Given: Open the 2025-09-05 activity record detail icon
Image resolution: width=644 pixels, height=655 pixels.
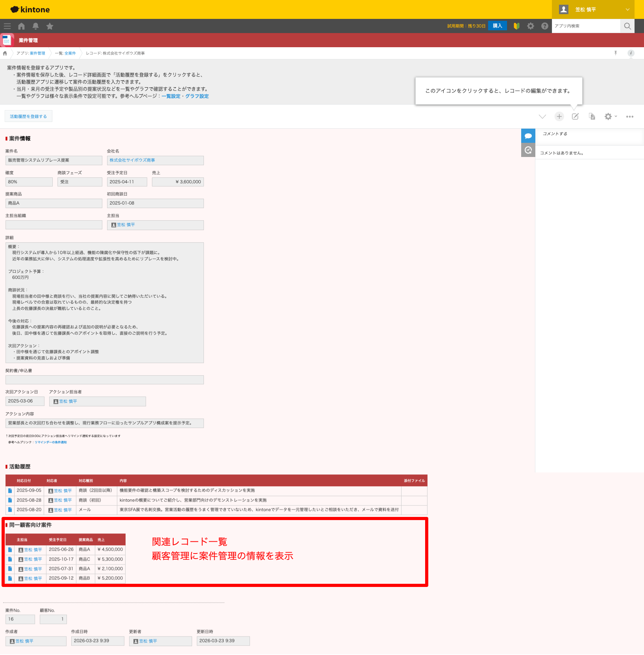Looking at the screenshot, I should [10, 491].
